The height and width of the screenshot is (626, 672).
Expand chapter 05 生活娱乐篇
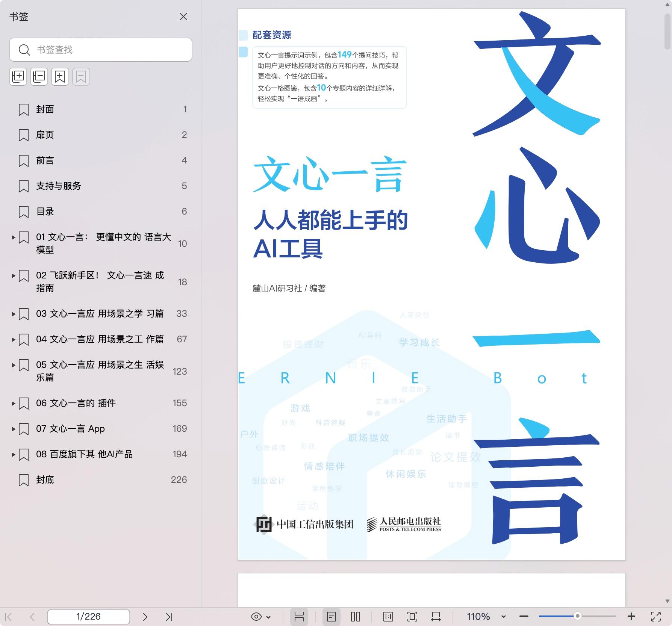coord(14,365)
